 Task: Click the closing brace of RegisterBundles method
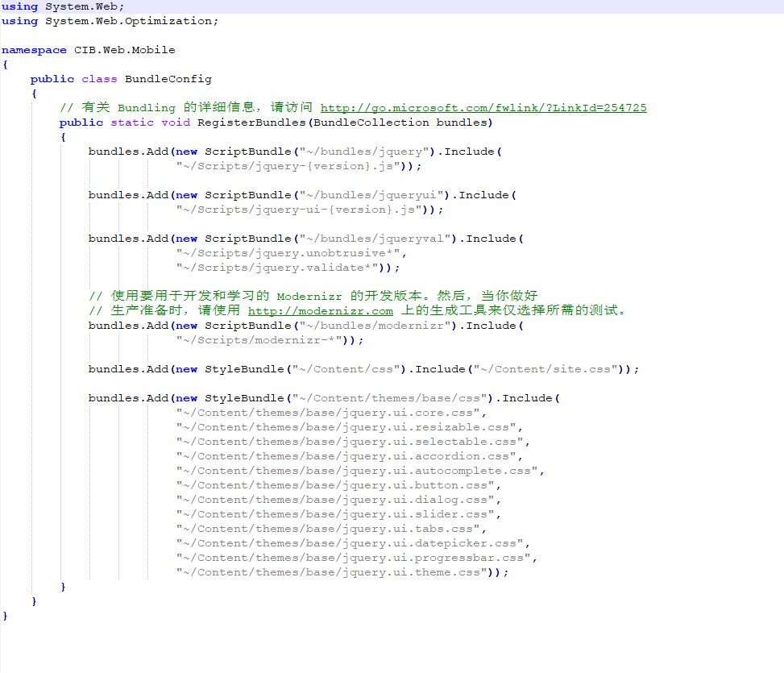tap(63, 586)
